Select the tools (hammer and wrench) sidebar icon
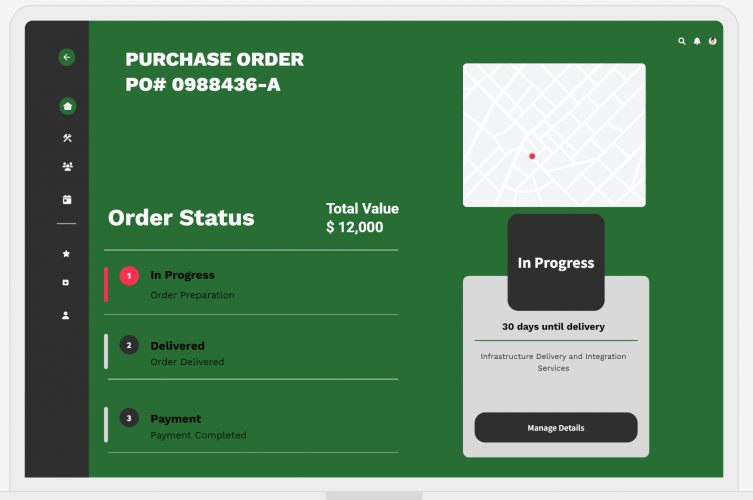 pos(67,138)
